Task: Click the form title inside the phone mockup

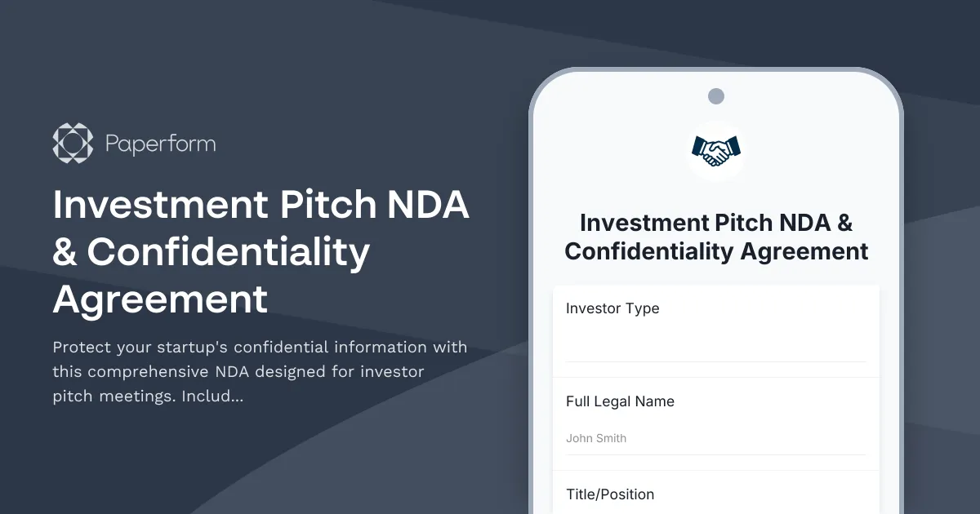Action: coord(716,237)
